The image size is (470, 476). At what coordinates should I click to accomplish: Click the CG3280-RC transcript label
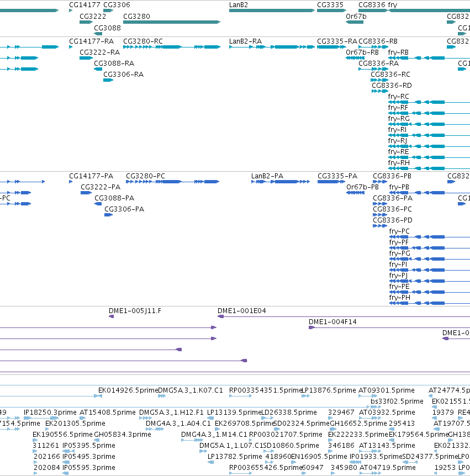pyautogui.click(x=142, y=41)
